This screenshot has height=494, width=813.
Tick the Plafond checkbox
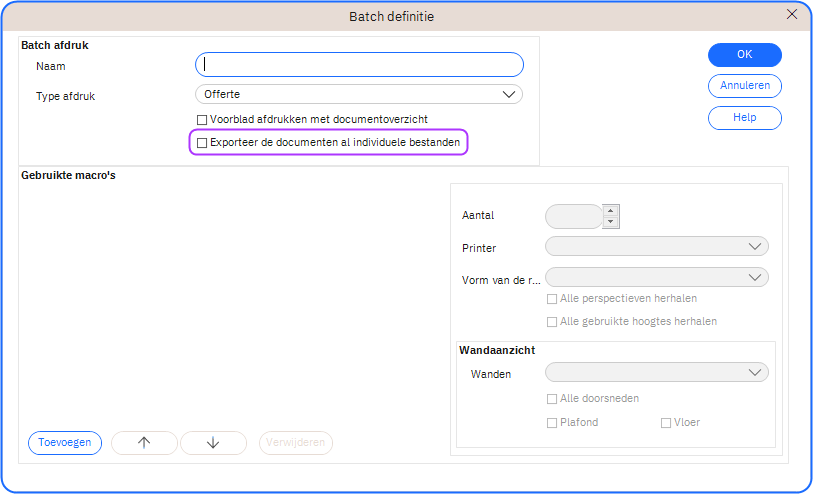pyautogui.click(x=552, y=422)
